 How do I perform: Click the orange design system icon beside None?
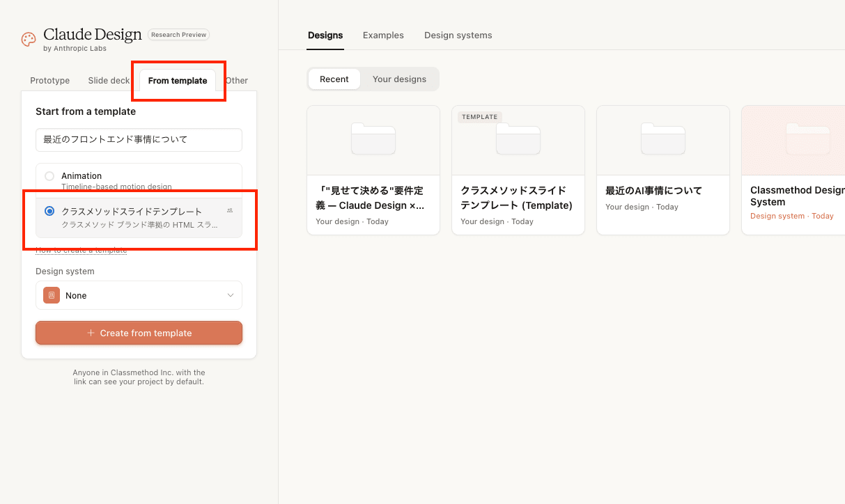pyautogui.click(x=52, y=295)
